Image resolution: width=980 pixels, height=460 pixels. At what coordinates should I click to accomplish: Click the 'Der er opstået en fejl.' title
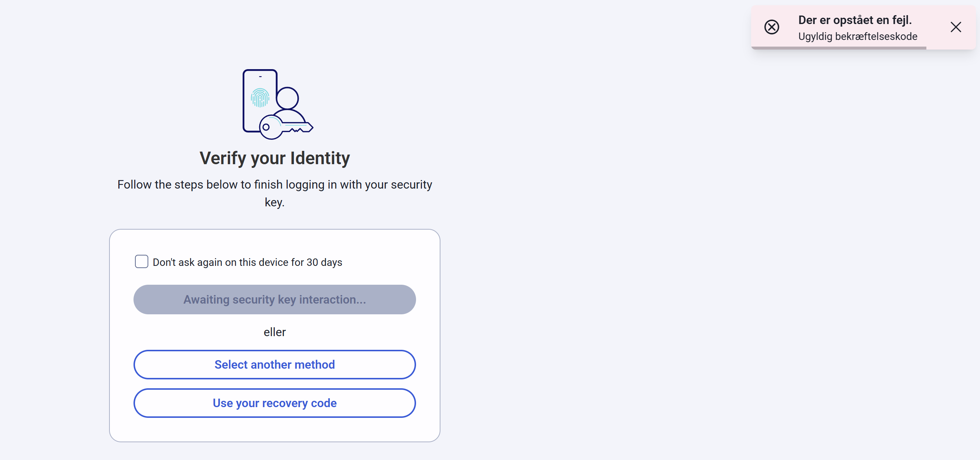(x=855, y=20)
